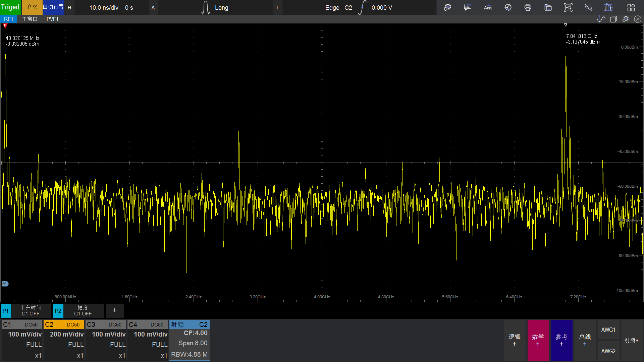Toggle channel C1 DC50 header
The width and height of the screenshot is (644, 362).
(22, 324)
